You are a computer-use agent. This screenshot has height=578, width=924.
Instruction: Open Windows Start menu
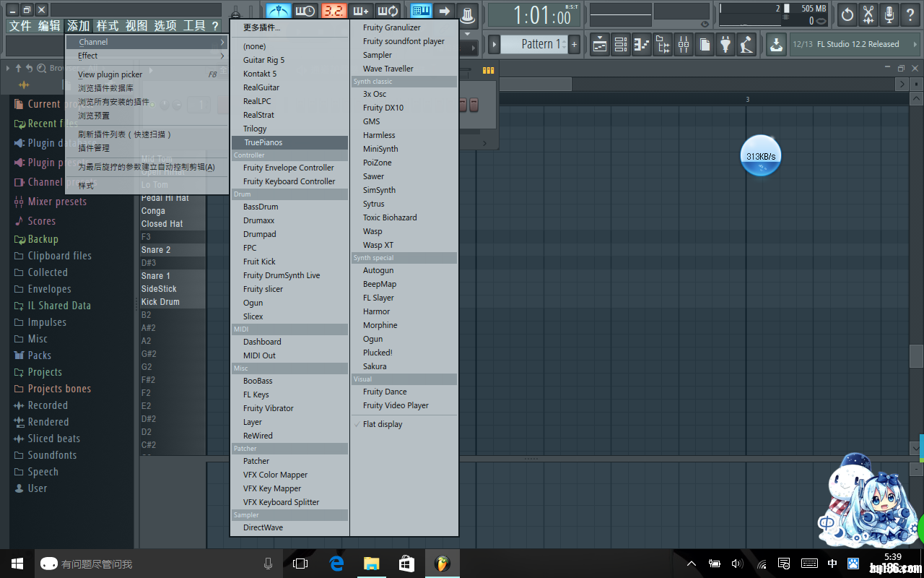click(17, 564)
